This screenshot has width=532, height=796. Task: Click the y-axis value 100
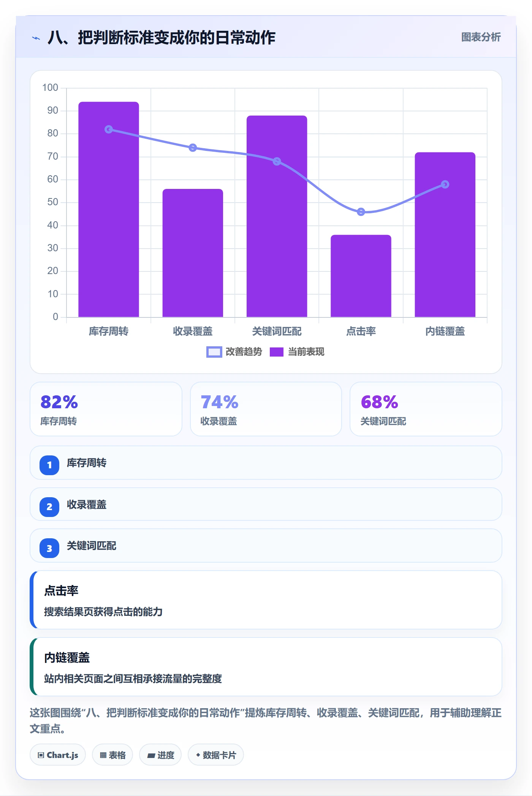pos(50,88)
